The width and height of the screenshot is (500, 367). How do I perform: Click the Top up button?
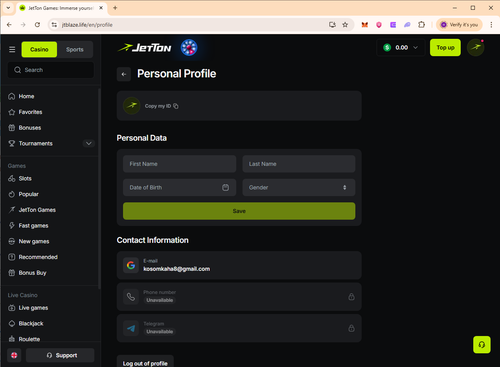tap(445, 48)
